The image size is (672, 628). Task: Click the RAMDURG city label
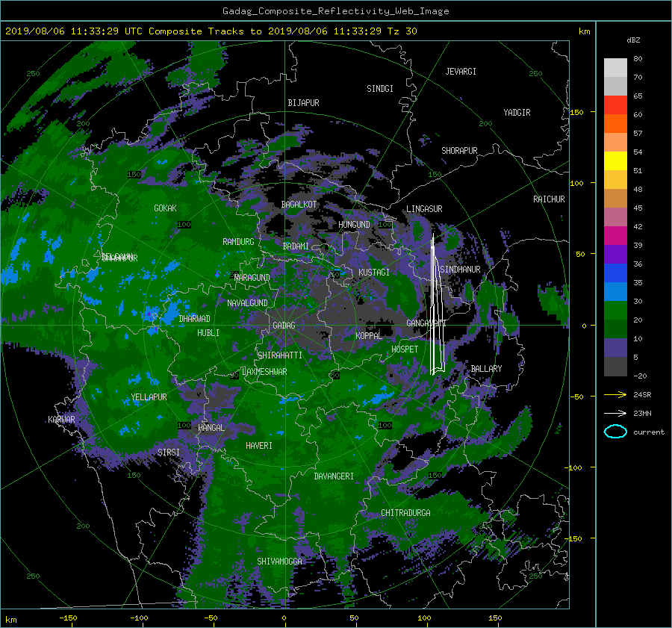pyautogui.click(x=238, y=242)
